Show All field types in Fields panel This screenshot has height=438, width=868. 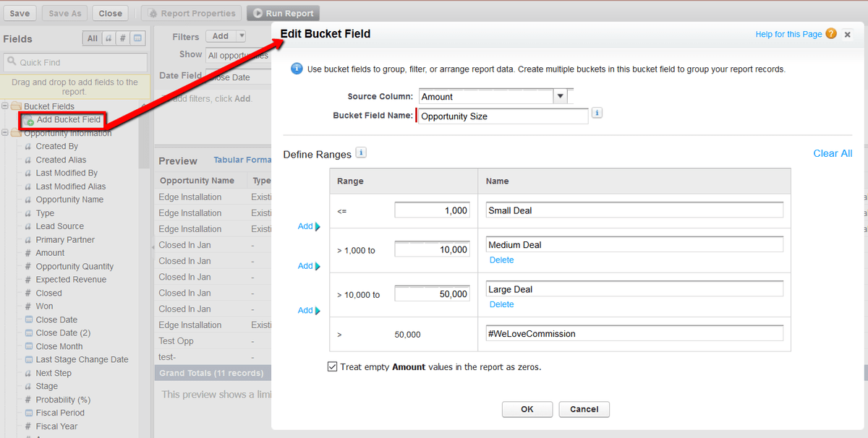(x=92, y=38)
